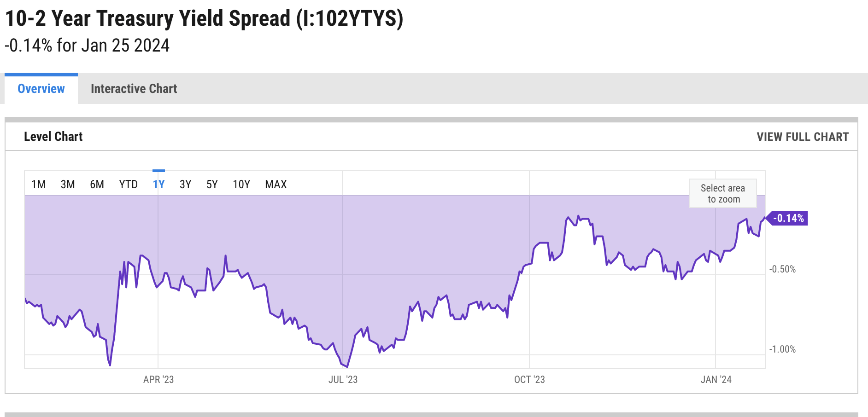Select the 10Y time range
Image resolution: width=868 pixels, height=417 pixels.
click(x=241, y=184)
